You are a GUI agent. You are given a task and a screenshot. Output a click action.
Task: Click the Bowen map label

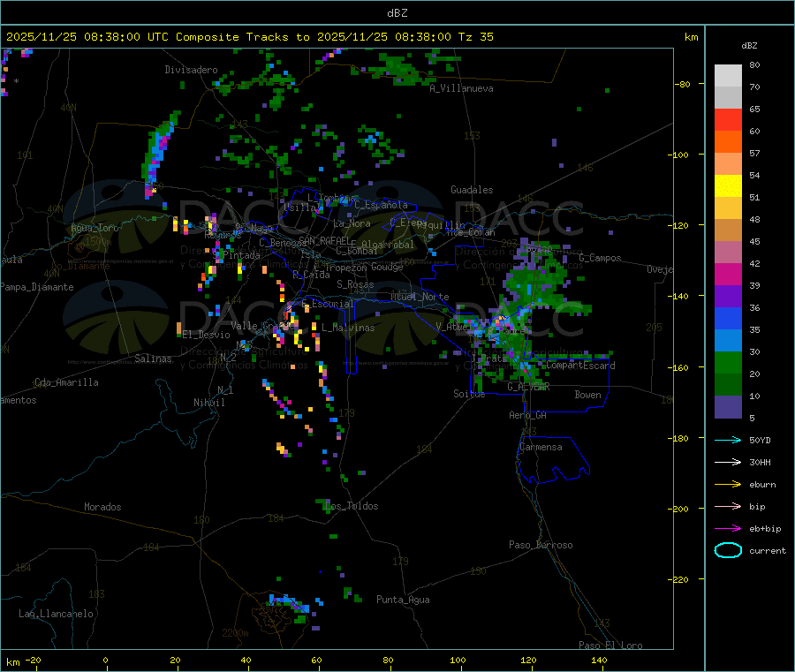click(588, 395)
